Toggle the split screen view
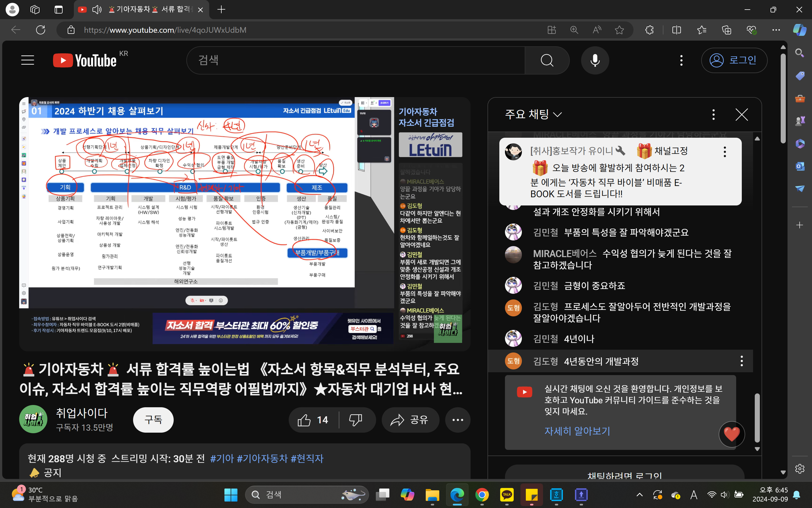Viewport: 812px width, 508px height. pos(676,30)
